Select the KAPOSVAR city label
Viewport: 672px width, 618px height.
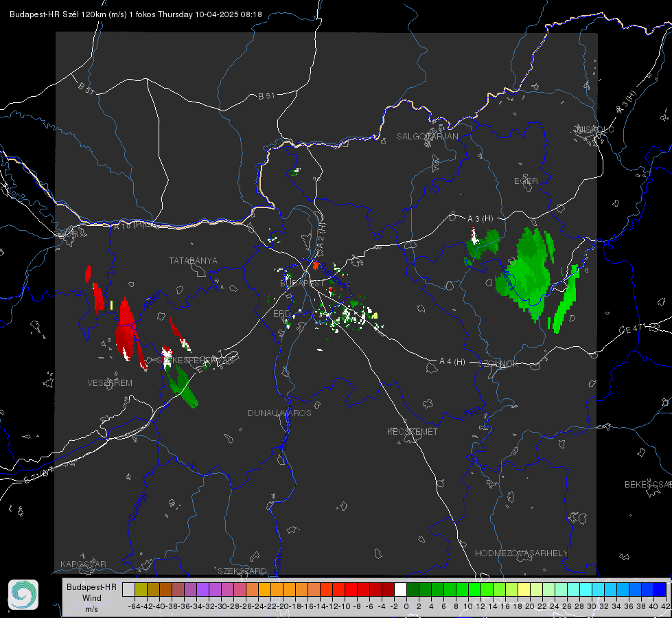point(83,564)
